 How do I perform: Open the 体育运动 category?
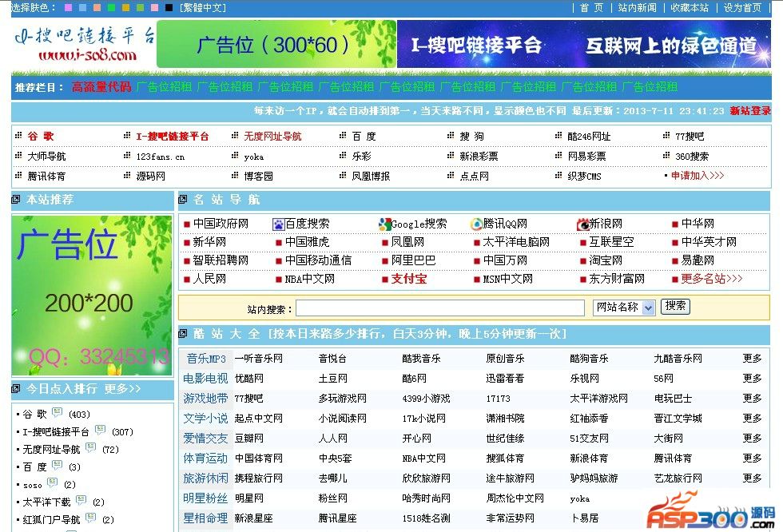pos(205,459)
